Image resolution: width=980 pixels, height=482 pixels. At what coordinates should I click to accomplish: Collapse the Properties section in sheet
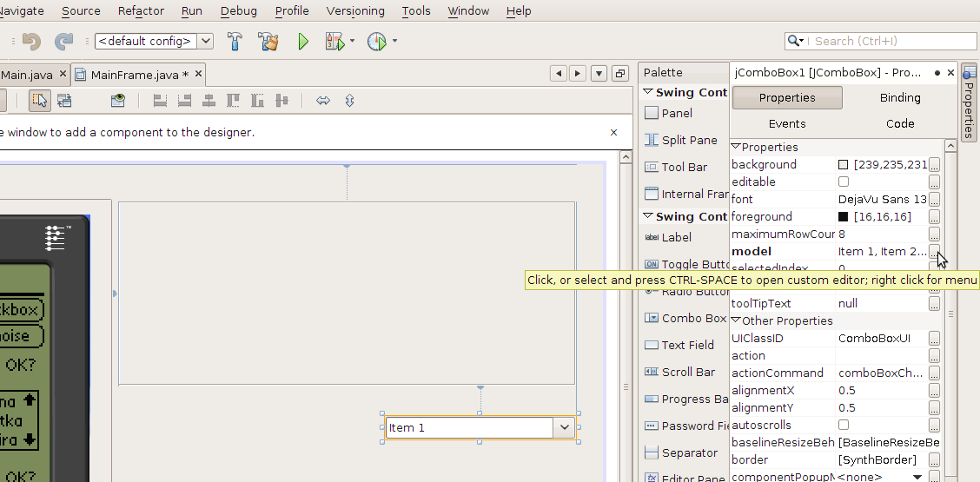click(736, 147)
